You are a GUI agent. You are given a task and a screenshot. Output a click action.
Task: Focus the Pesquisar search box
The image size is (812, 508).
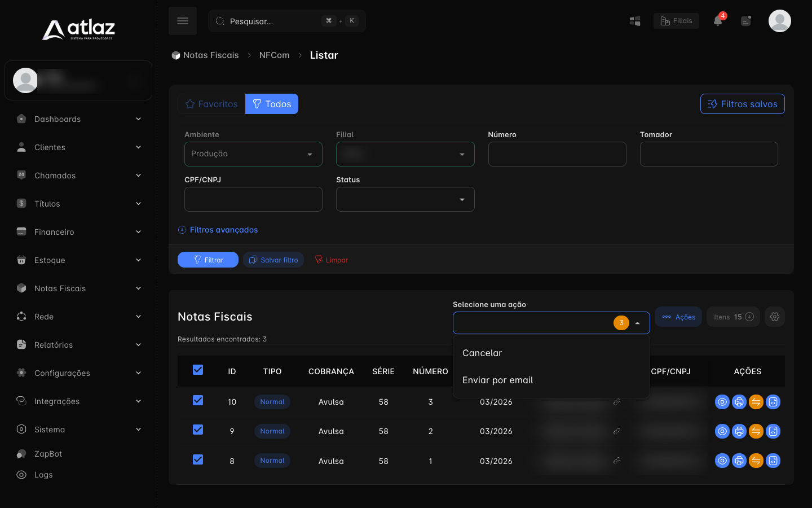287,21
